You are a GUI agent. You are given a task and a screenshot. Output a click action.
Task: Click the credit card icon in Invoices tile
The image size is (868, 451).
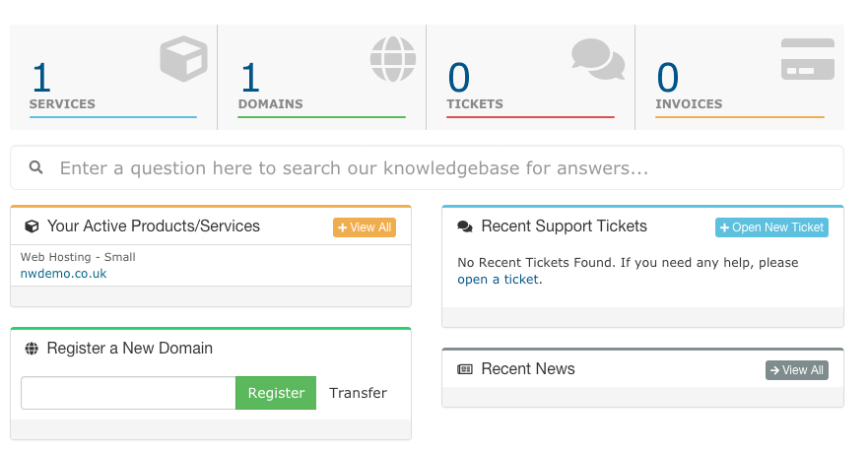tap(808, 59)
